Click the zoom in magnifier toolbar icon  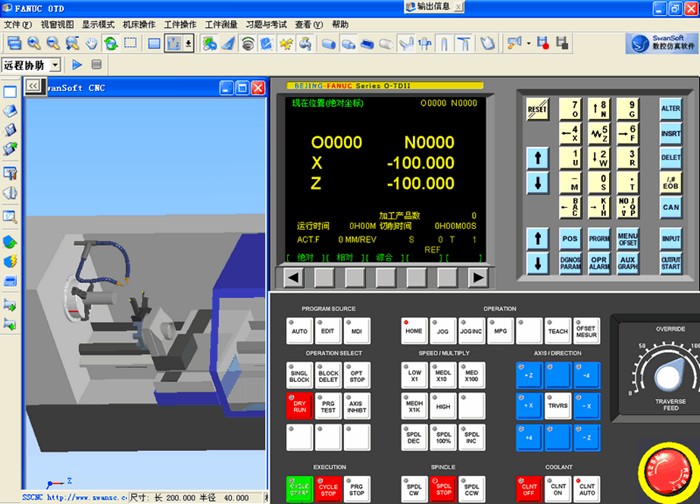point(34,43)
